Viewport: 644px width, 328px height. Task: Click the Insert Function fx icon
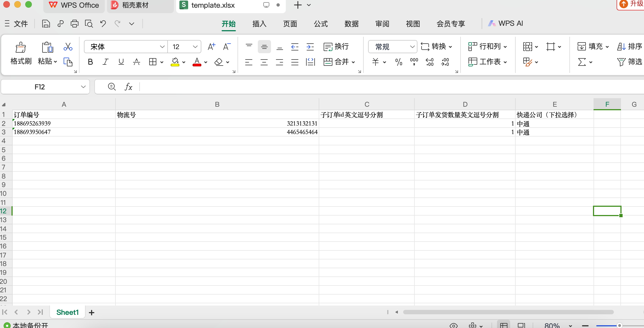[x=128, y=87]
